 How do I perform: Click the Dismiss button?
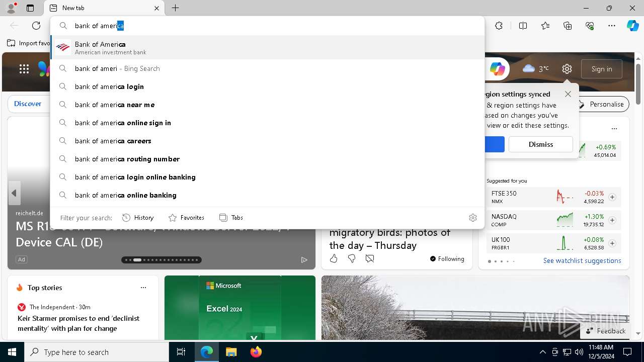(x=541, y=144)
